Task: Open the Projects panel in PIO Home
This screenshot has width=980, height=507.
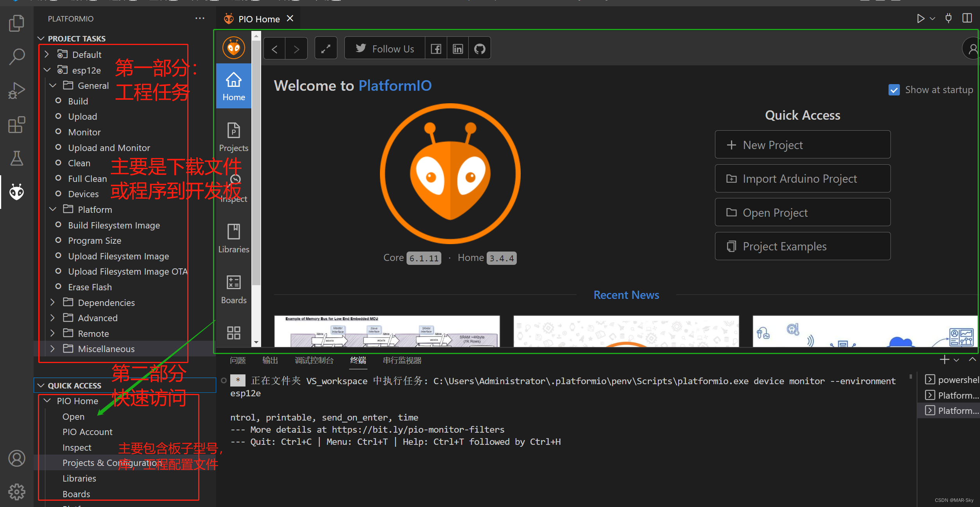Action: pos(233,137)
